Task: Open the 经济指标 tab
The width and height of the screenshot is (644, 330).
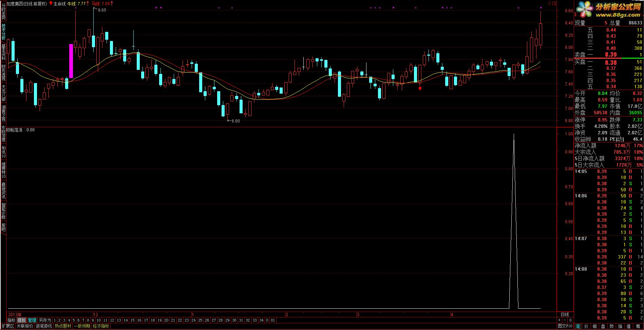Action: coord(101,326)
